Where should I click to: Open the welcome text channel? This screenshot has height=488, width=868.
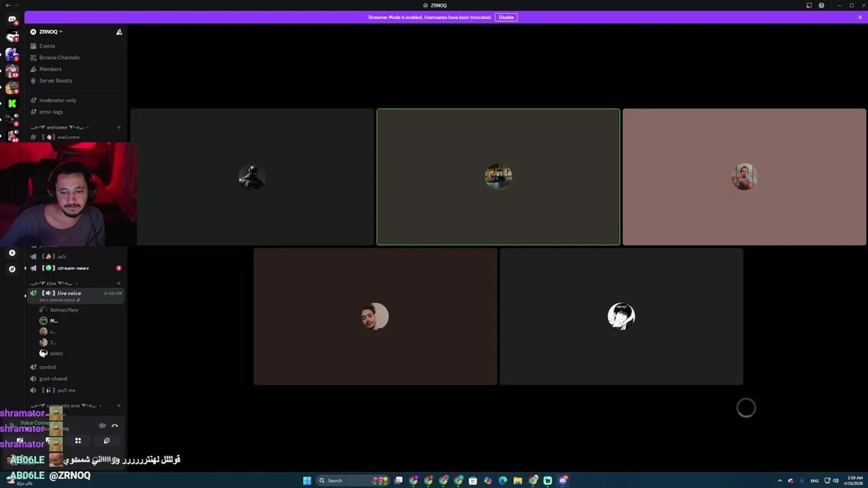point(76,137)
